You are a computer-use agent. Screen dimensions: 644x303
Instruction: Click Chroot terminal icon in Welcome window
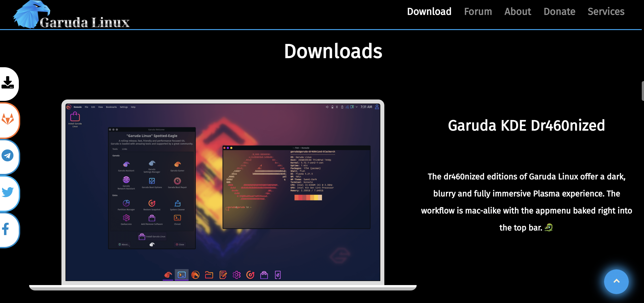point(177,218)
